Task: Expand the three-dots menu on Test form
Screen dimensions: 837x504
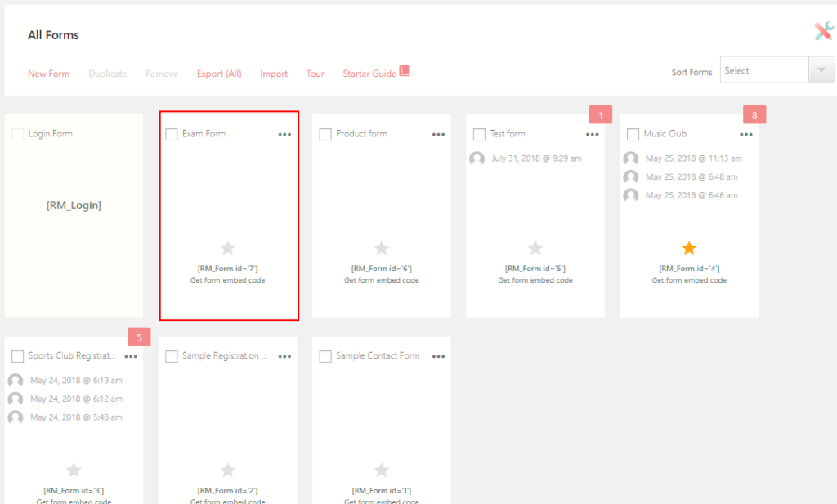Action: (x=592, y=135)
